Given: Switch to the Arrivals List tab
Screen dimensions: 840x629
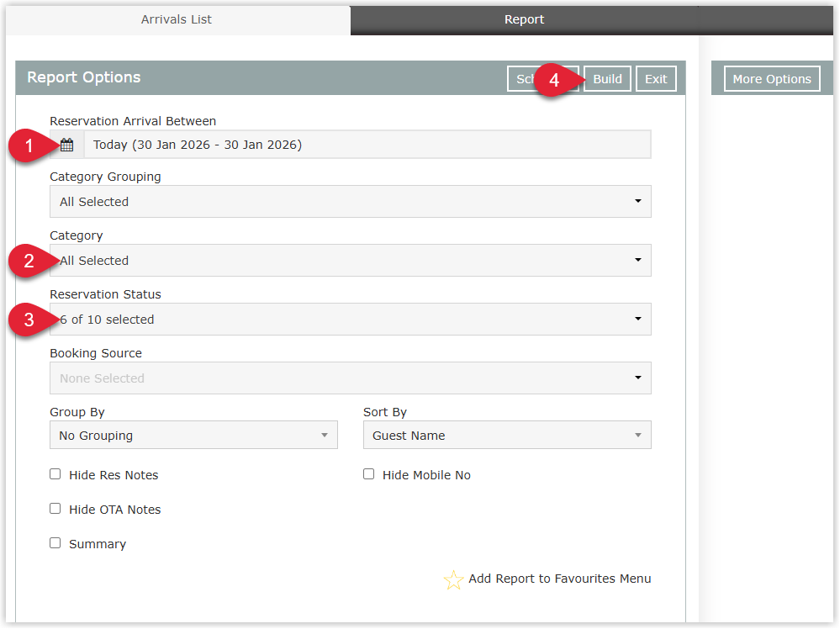Looking at the screenshot, I should (x=177, y=20).
